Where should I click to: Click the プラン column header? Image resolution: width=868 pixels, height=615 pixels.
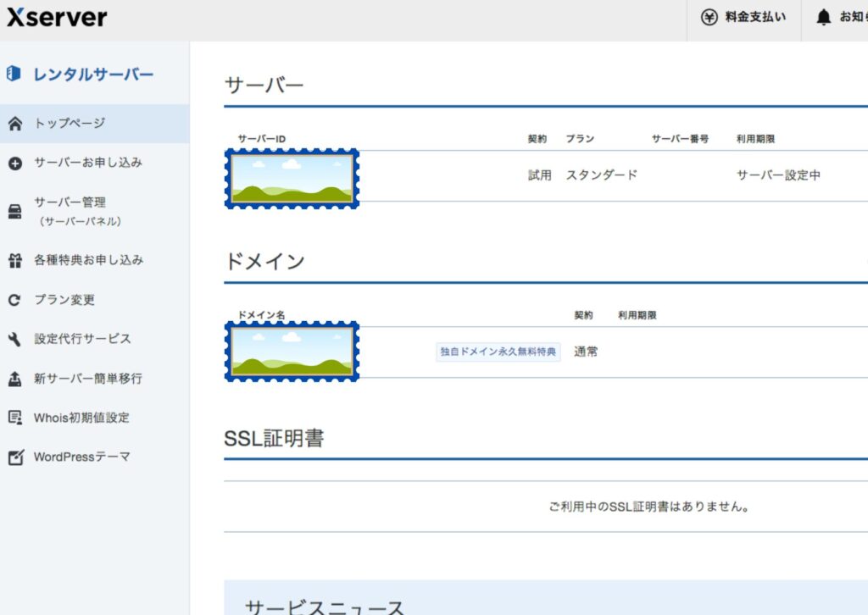580,139
